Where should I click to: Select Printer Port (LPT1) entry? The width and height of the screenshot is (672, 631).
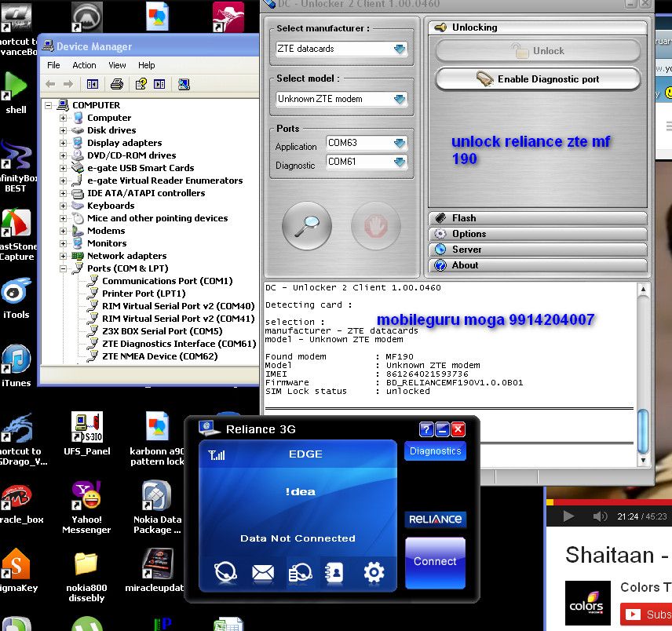coord(144,294)
